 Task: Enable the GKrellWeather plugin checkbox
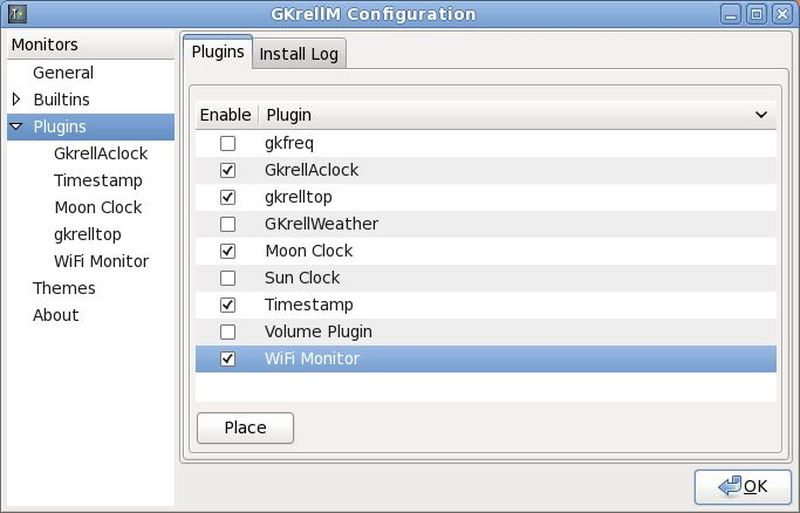(227, 225)
